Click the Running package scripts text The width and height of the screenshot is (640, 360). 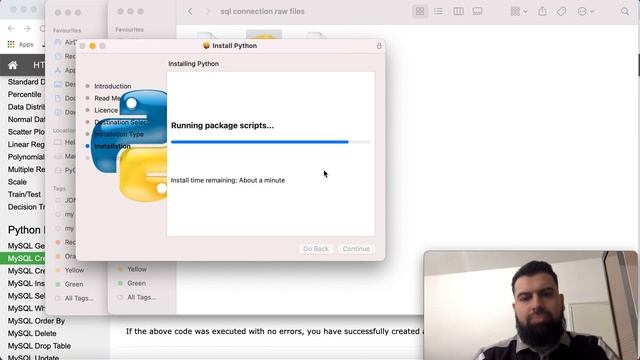coord(222,125)
